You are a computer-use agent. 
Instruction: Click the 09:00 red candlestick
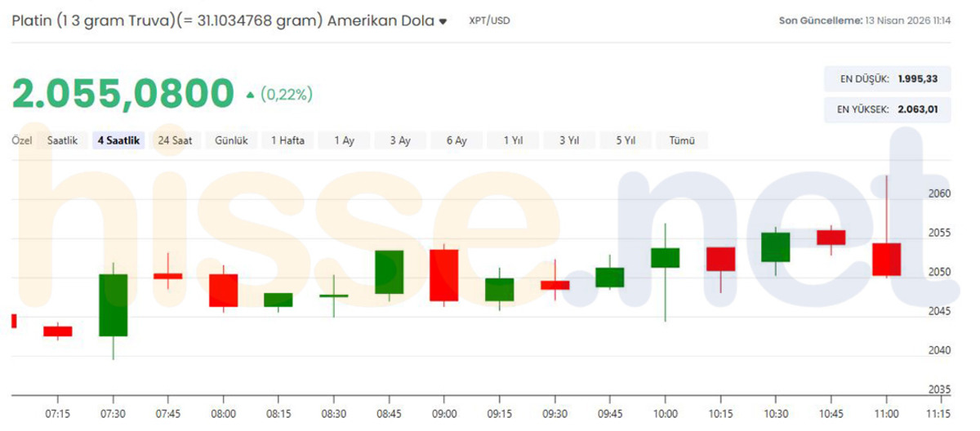point(444,276)
